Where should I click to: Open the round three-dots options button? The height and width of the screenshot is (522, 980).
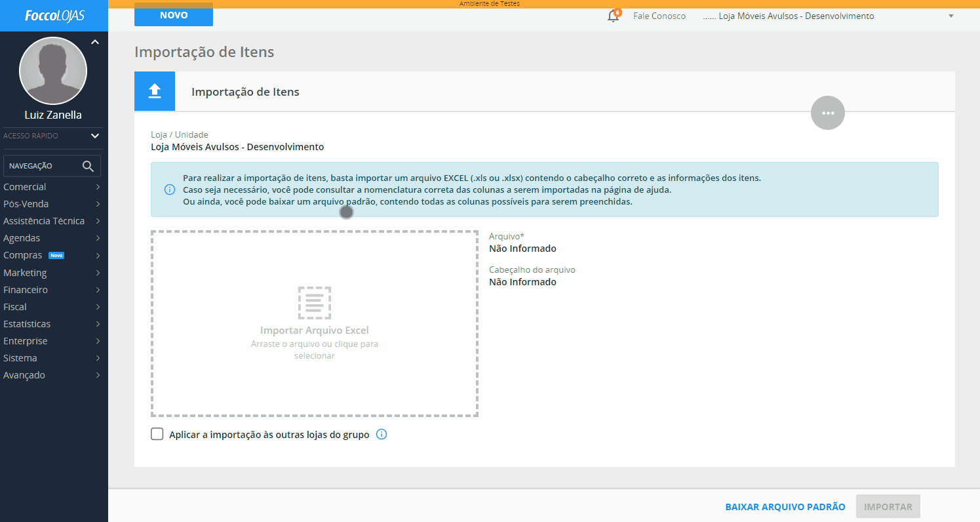(828, 113)
